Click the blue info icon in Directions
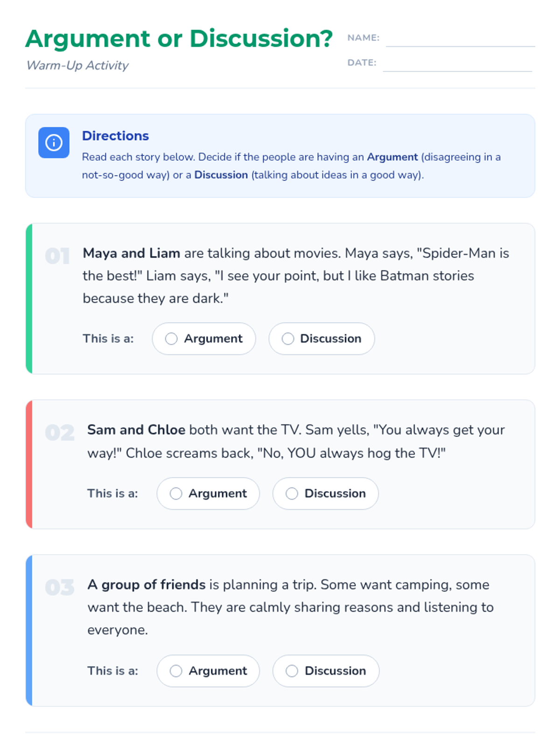560x747 pixels. click(54, 142)
